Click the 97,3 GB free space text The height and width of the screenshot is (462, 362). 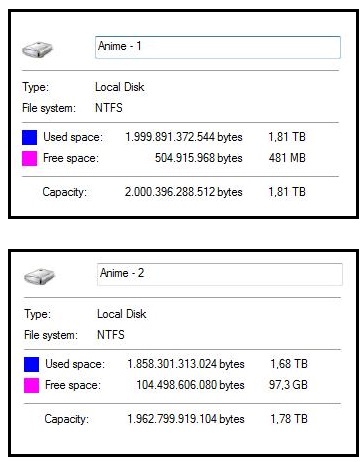pyautogui.click(x=288, y=385)
